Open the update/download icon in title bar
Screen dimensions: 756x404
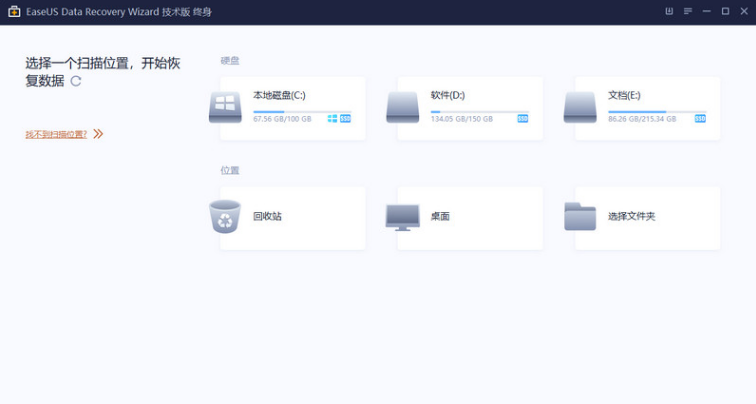669,11
